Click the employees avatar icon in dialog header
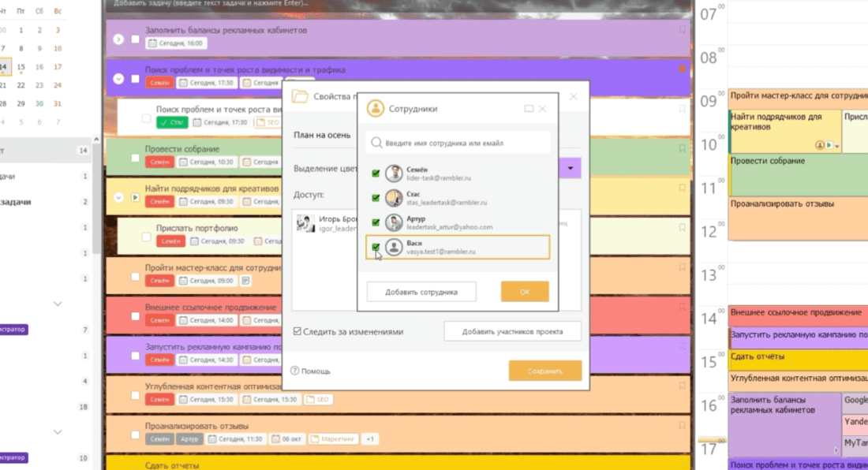 coord(376,109)
